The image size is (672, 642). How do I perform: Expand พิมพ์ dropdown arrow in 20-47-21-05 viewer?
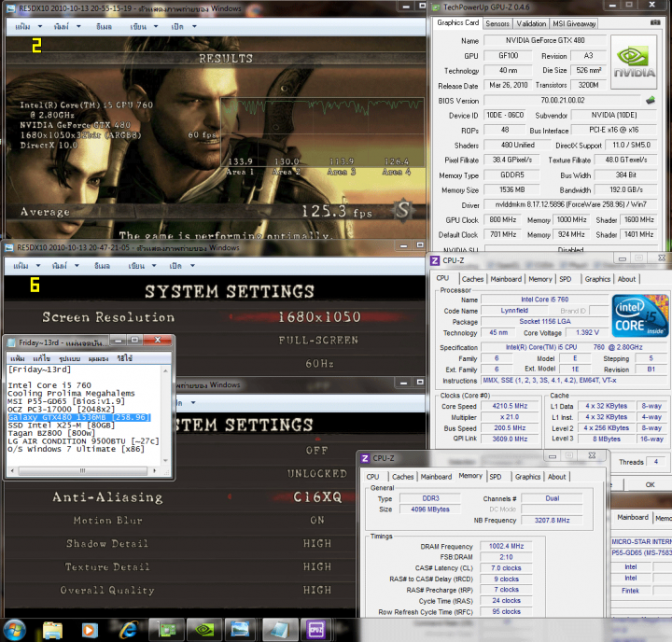[77, 266]
